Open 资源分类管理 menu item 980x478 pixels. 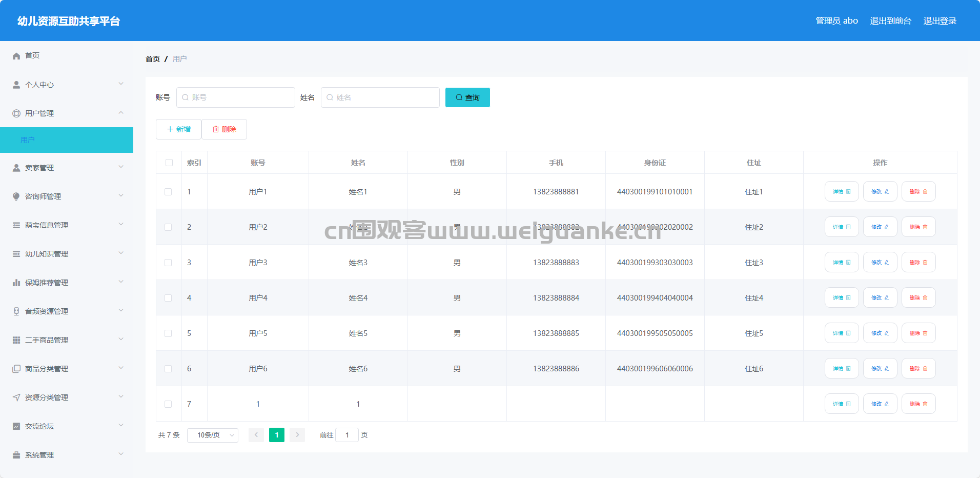point(67,397)
